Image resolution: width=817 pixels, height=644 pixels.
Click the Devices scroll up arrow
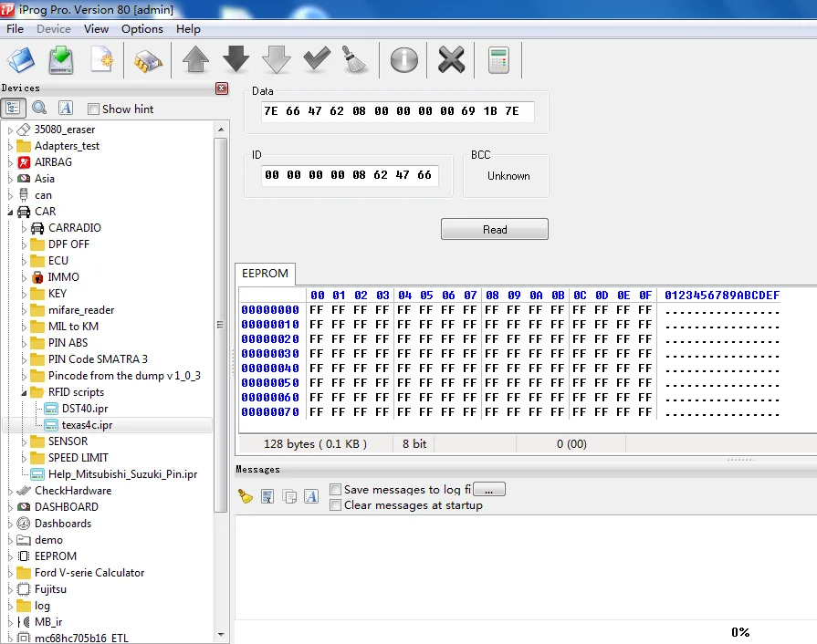pyautogui.click(x=221, y=130)
